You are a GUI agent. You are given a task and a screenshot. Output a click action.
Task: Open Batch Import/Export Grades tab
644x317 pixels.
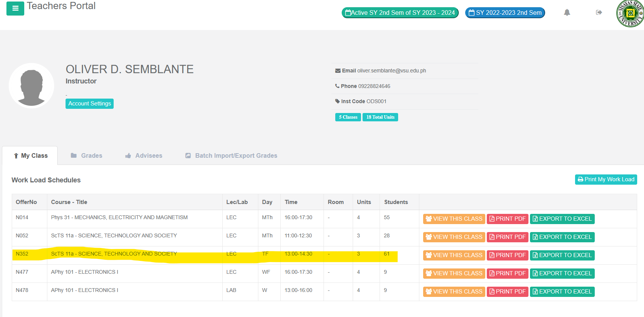point(231,155)
